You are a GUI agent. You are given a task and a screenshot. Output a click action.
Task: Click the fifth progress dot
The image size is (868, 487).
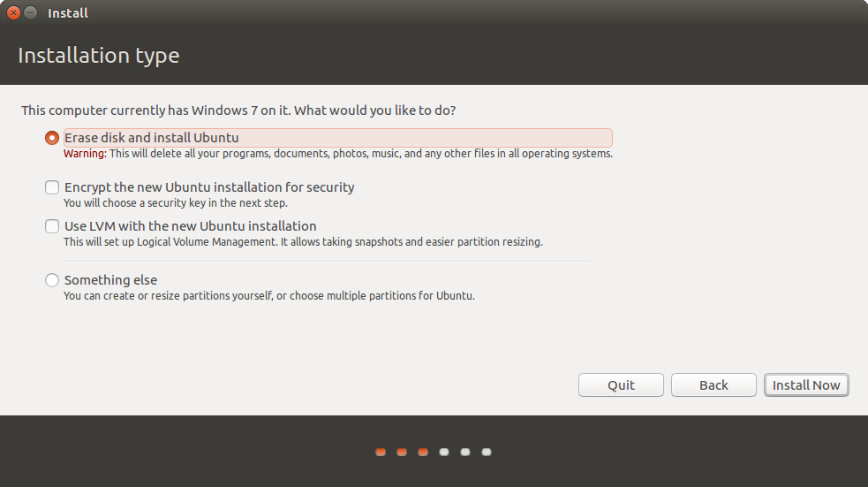(465, 452)
